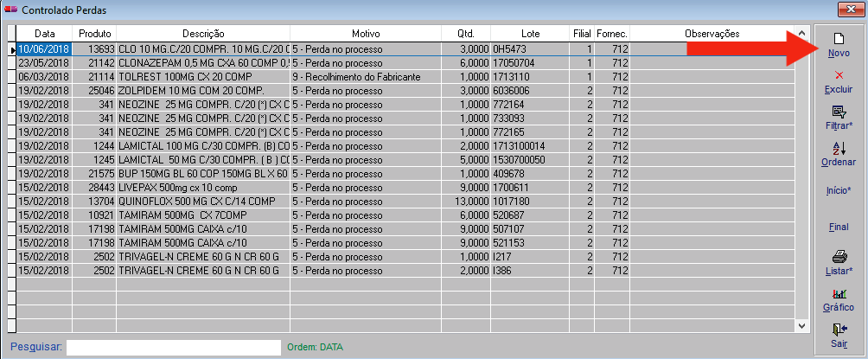Go to Final record button
This screenshot has width=868, height=359.
point(838,227)
